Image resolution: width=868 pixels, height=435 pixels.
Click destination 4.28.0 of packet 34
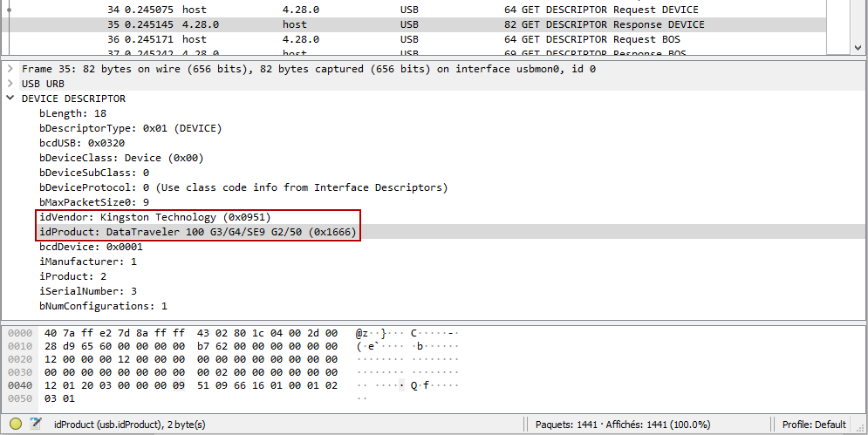(301, 10)
